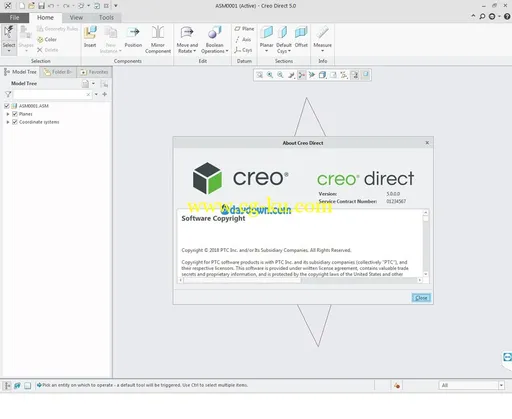Open the help question mark icon
512x419 pixels.
coord(507,16)
